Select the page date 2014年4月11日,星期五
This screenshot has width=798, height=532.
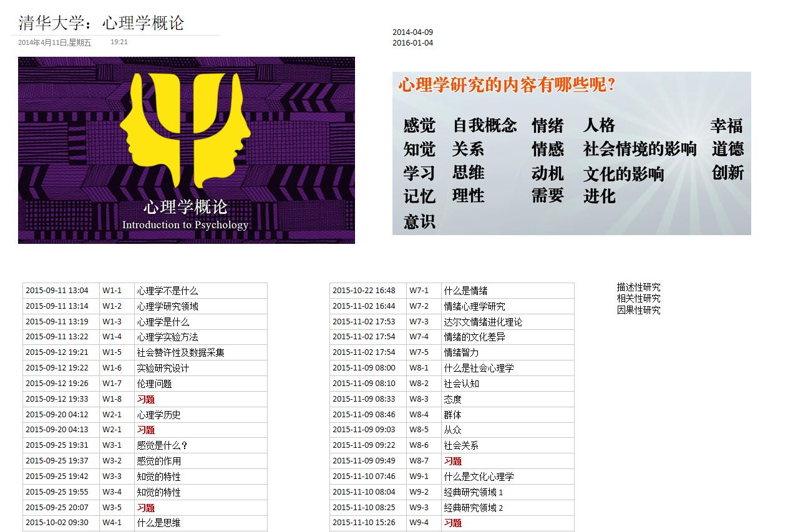pyautogui.click(x=54, y=42)
